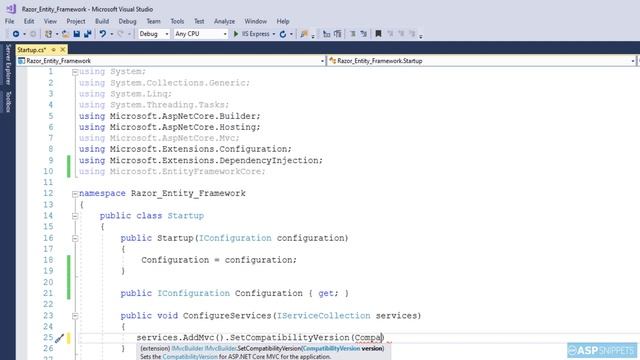Click using Microsoft.EntityFrameworkCore line
This screenshot has width=640, height=360.
click(172, 171)
